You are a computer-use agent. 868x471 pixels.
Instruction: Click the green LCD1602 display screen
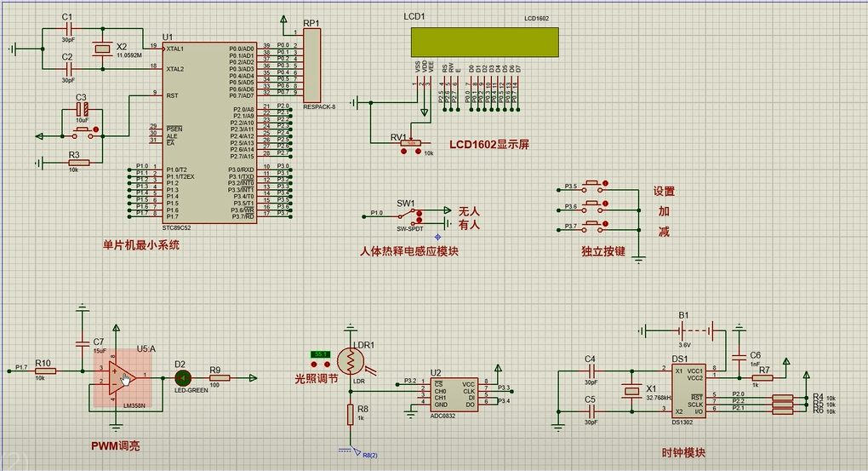[x=485, y=43]
